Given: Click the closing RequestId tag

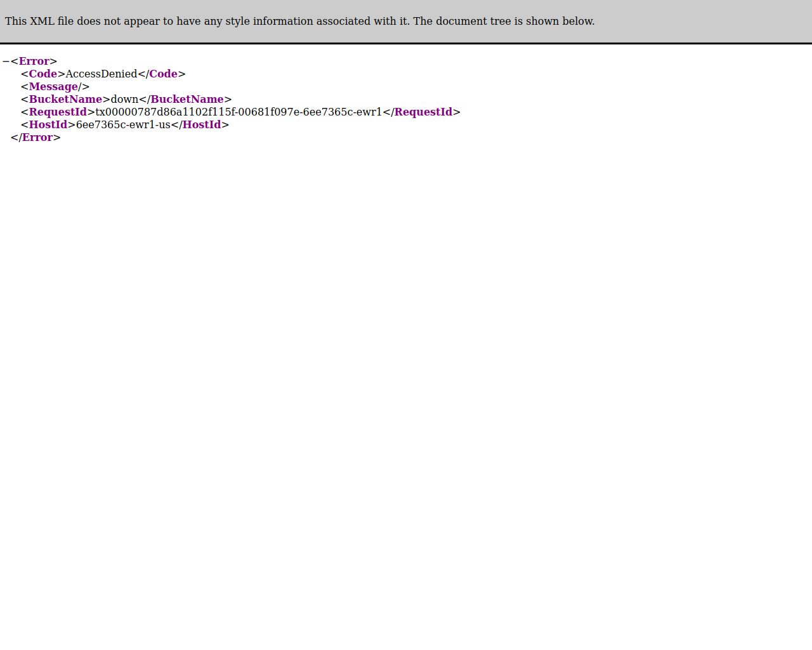Looking at the screenshot, I should pos(422,112).
